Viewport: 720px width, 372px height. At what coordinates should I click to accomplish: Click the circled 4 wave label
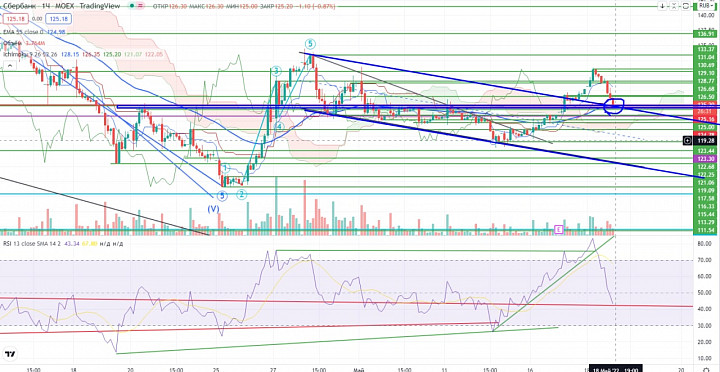pos(278,127)
